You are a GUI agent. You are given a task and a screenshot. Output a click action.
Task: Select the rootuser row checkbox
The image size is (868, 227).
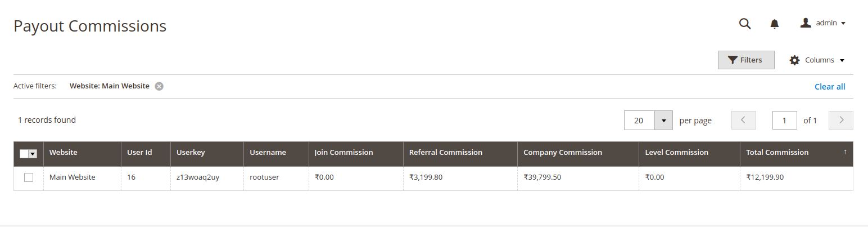29,177
